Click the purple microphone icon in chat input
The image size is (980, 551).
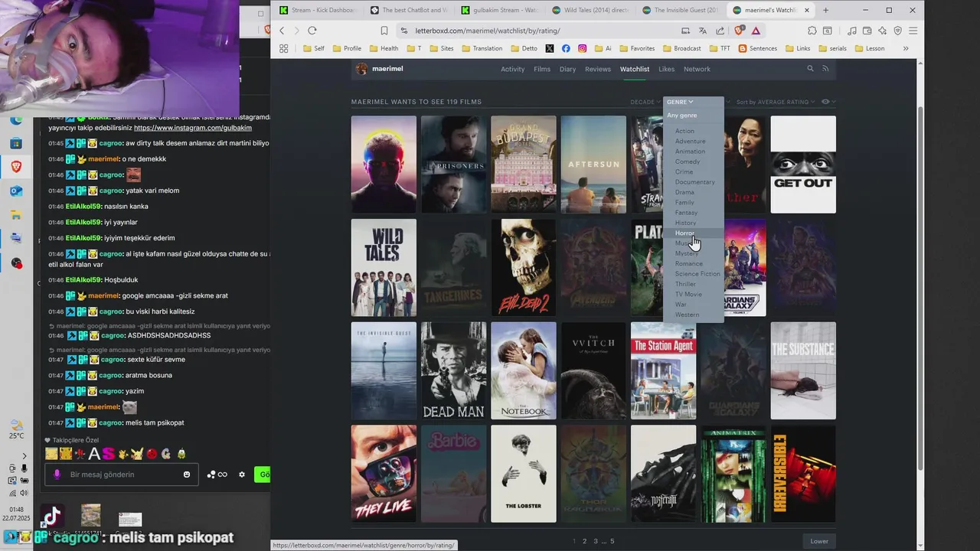pos(57,474)
